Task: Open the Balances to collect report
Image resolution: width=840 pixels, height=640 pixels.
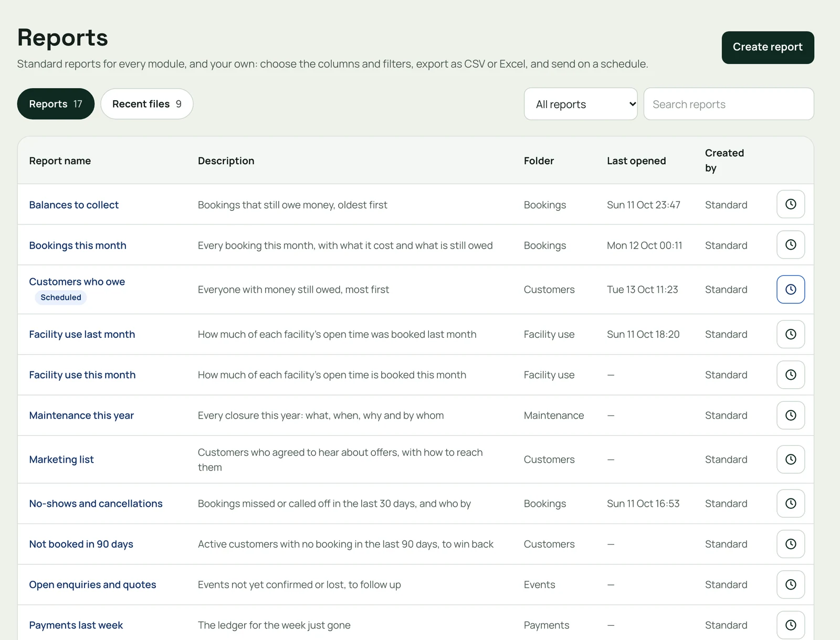Action: tap(74, 205)
